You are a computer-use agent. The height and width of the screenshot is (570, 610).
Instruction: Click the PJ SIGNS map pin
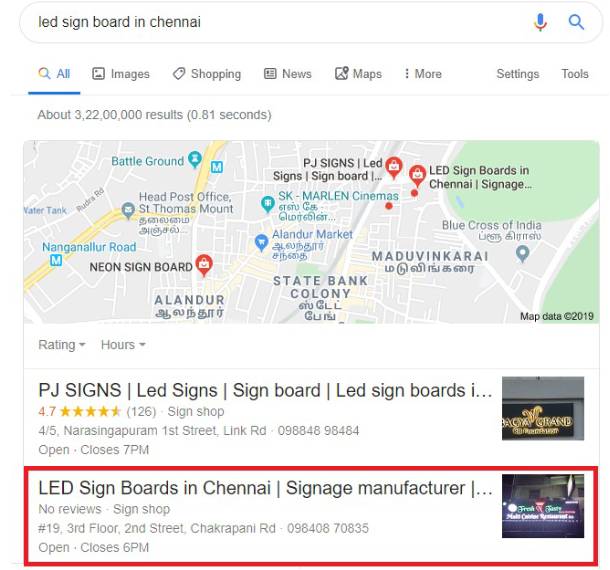coord(394,168)
